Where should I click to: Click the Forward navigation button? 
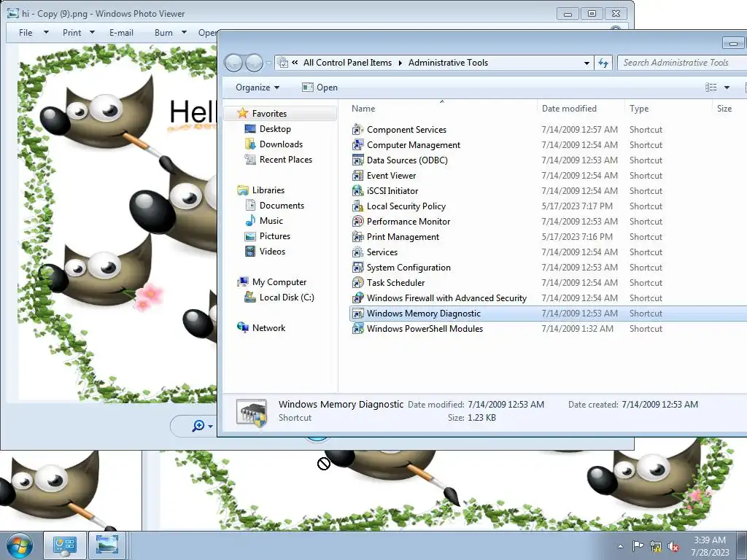(254, 63)
